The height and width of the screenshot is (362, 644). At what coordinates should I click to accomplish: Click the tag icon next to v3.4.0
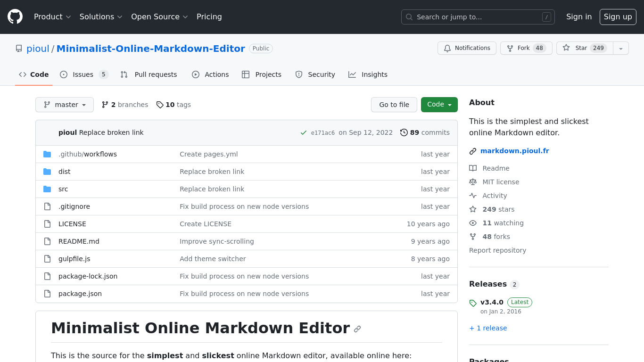point(473,303)
